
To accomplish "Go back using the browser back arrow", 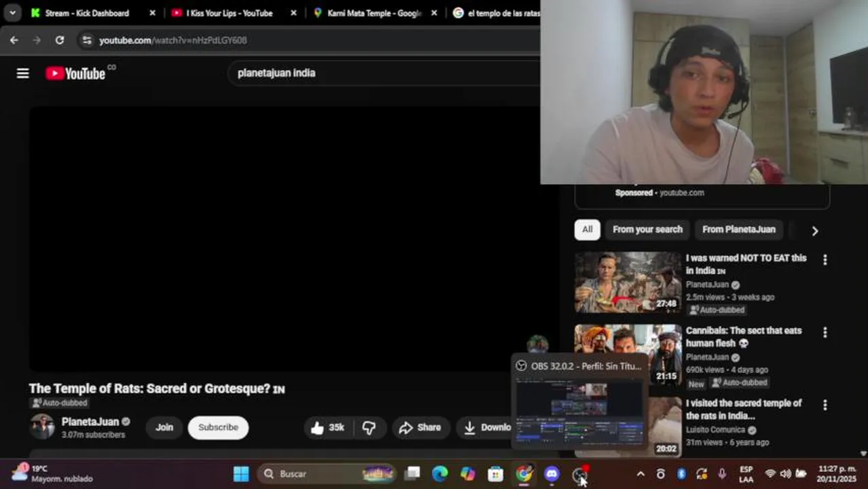I will [x=14, y=40].
